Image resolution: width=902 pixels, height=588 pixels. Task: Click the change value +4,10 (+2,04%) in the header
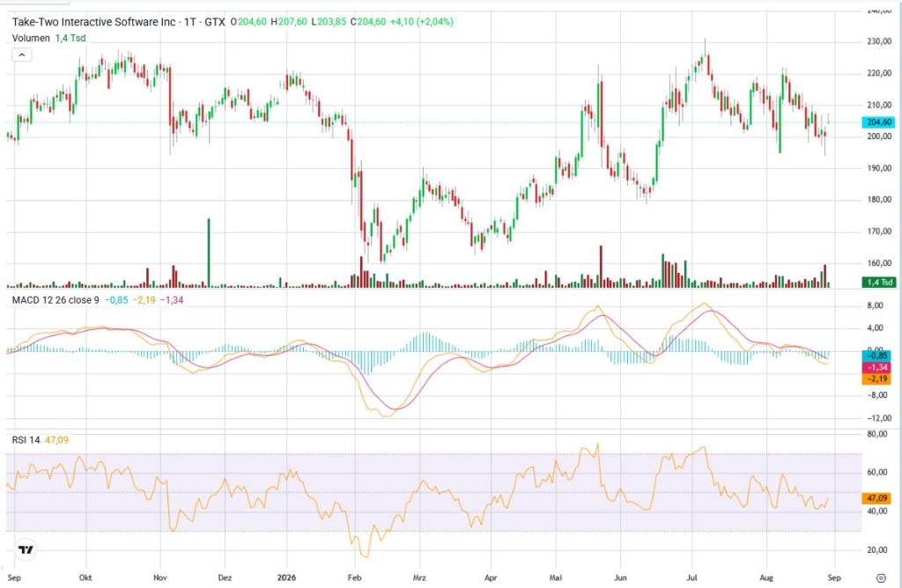coord(422,22)
